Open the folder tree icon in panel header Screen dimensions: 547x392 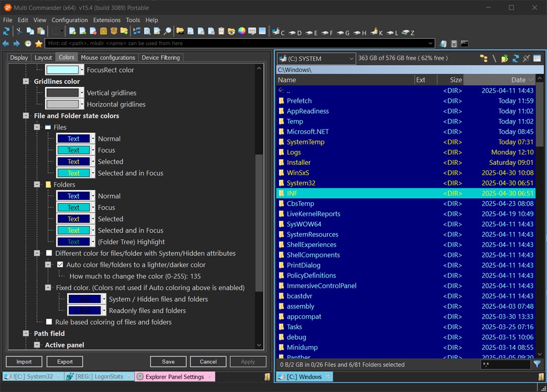483,58
